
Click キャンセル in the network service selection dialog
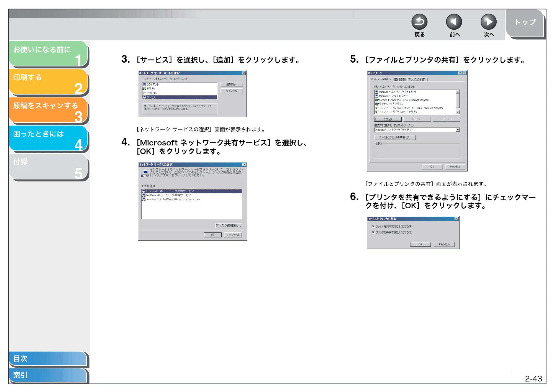coord(233,235)
